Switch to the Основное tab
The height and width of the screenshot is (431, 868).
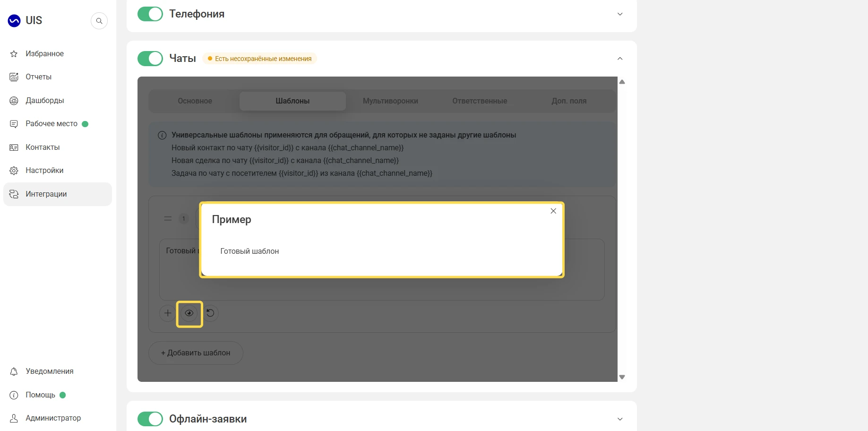click(195, 101)
